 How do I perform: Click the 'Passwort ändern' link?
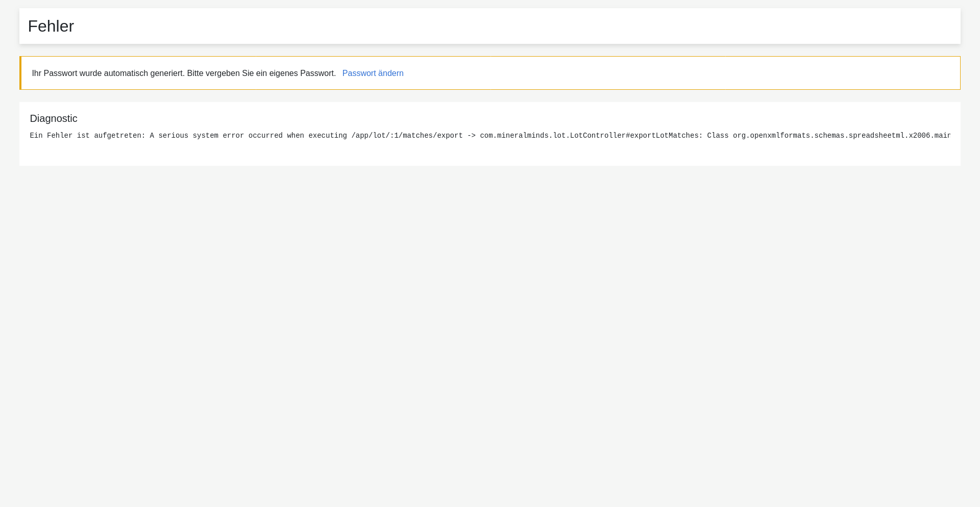click(373, 73)
